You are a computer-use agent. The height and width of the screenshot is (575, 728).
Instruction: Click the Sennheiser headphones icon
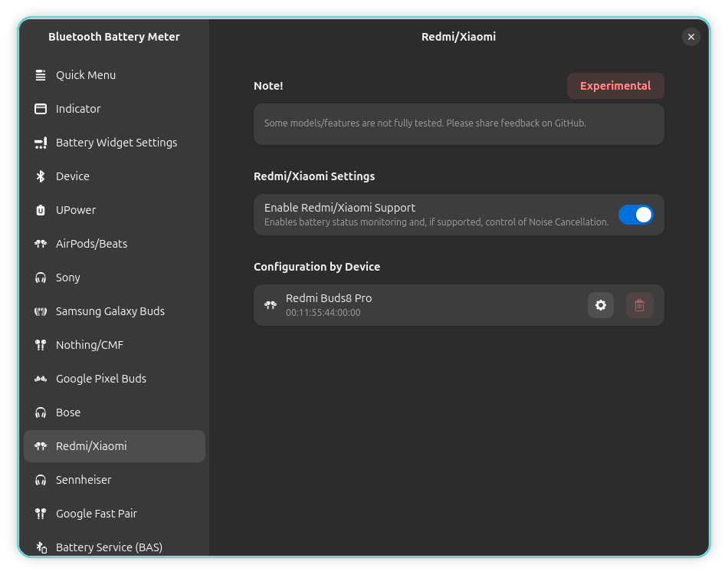41,480
